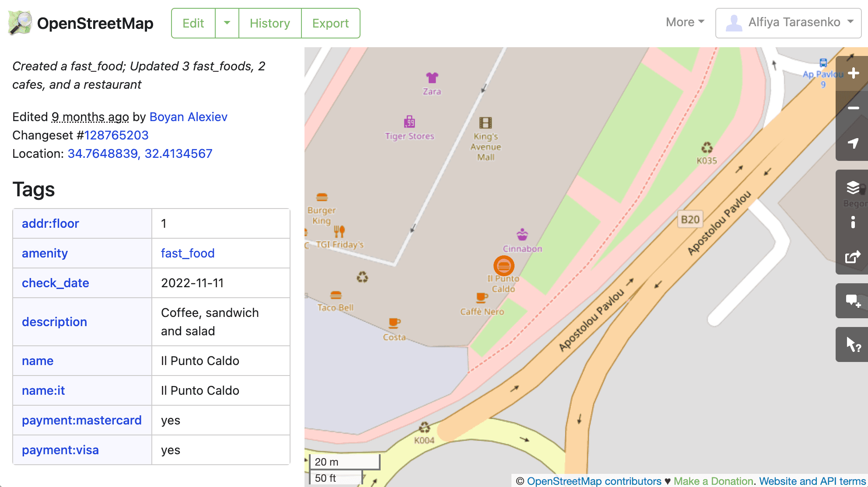The image size is (868, 487).
Task: Click the 50 ft scale bar
Action: pos(336,478)
